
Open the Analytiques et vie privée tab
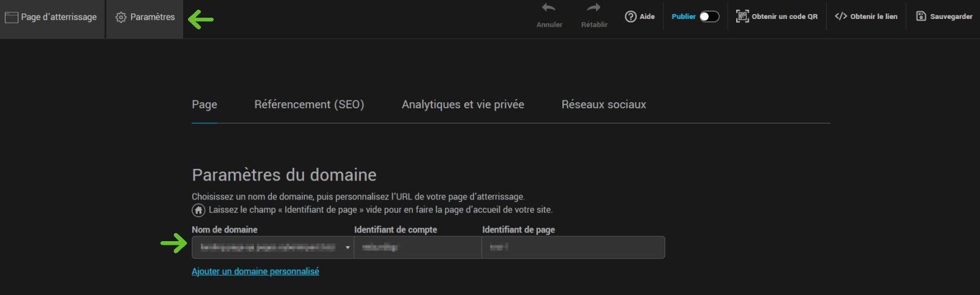point(462,105)
